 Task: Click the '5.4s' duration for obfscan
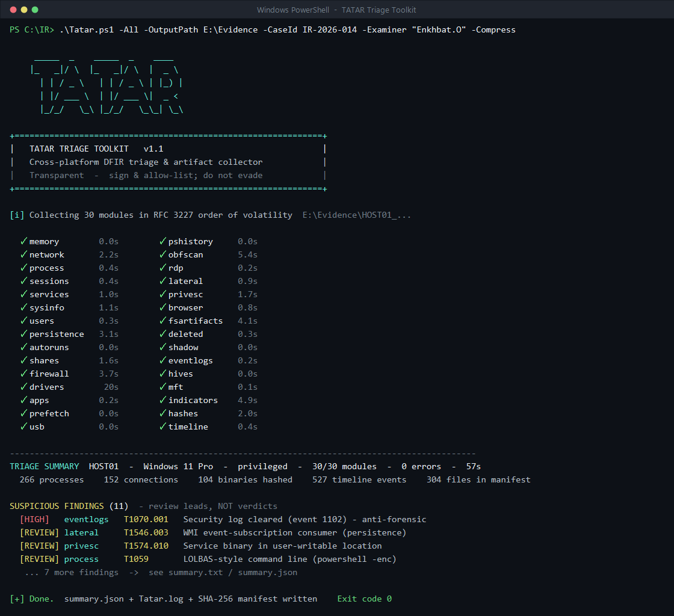[247, 254]
